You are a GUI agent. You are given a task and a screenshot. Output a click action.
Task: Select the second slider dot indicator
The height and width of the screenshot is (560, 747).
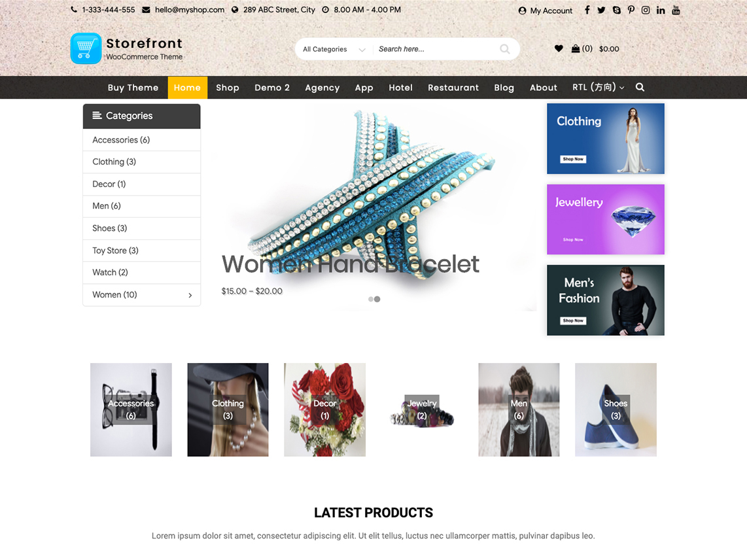377,300
